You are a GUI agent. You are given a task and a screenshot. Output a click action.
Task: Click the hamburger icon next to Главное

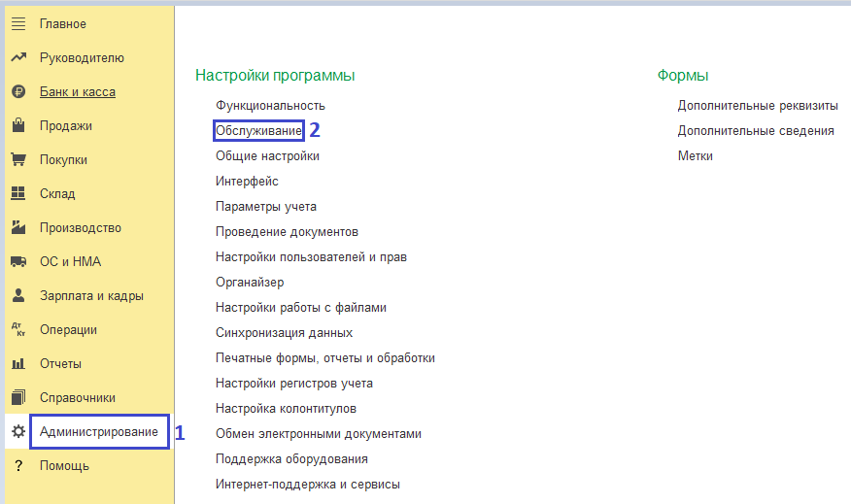(x=17, y=23)
